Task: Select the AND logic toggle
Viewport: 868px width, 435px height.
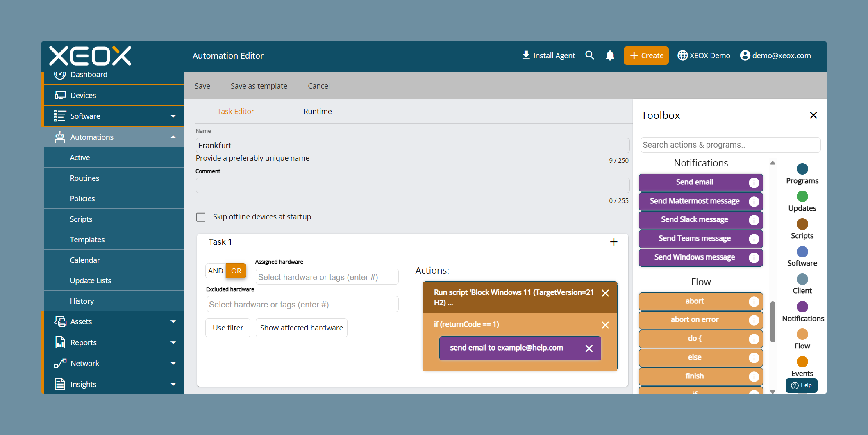Action: (216, 271)
